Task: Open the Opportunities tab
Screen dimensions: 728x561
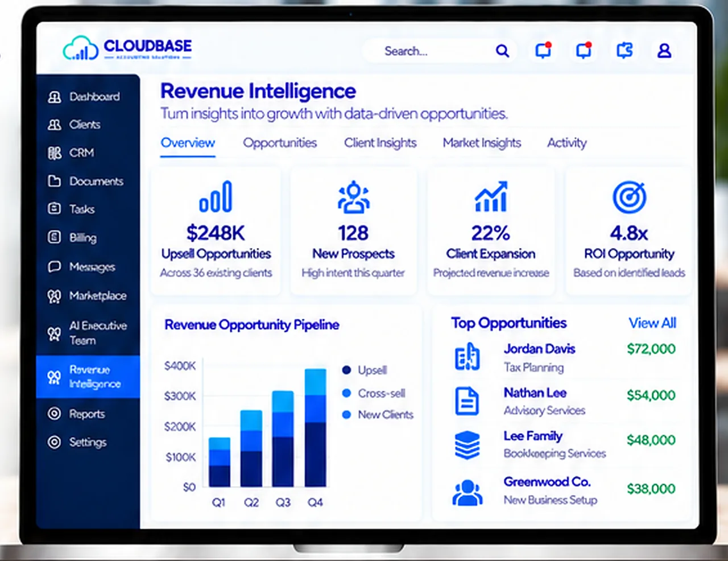Action: pyautogui.click(x=280, y=143)
